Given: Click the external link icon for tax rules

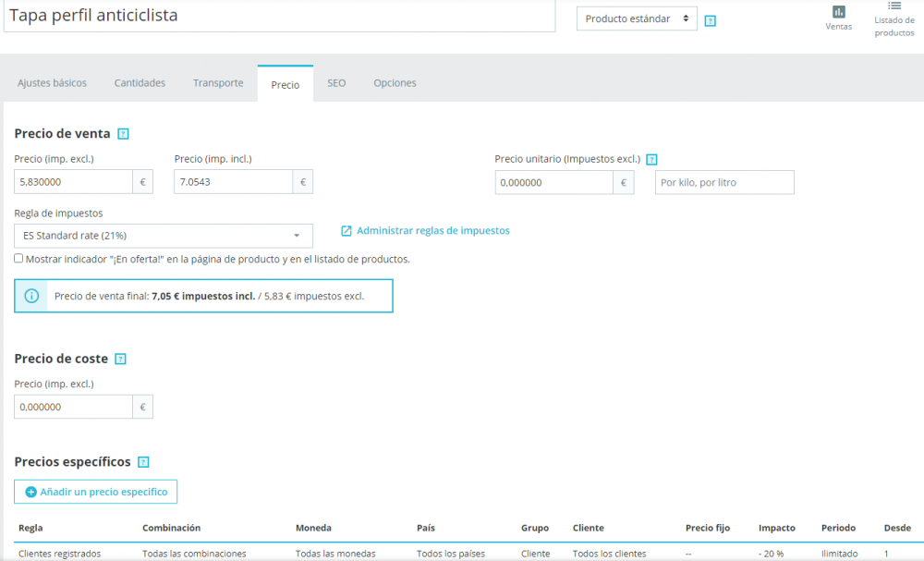Looking at the screenshot, I should 346,230.
